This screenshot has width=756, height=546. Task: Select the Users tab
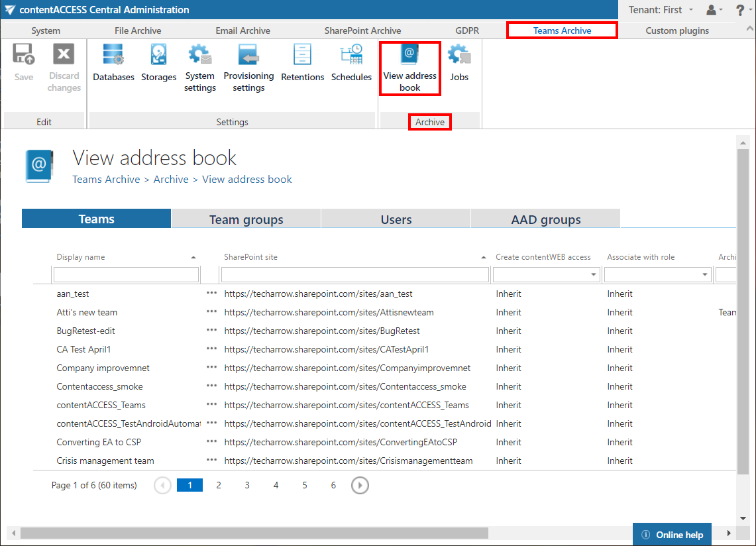pyautogui.click(x=396, y=219)
